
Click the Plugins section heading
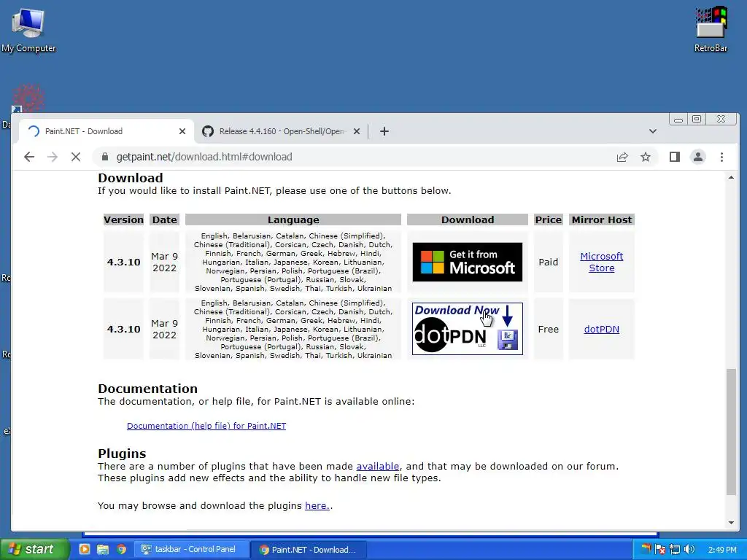point(122,454)
